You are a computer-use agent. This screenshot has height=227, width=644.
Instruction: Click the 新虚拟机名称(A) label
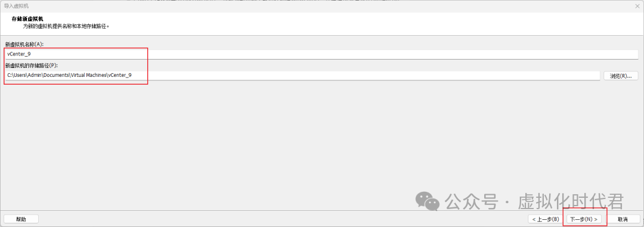coord(24,44)
